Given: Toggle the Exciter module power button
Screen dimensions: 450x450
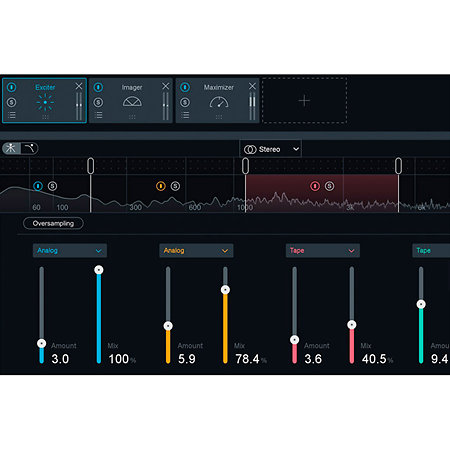Looking at the screenshot, I should tap(11, 87).
